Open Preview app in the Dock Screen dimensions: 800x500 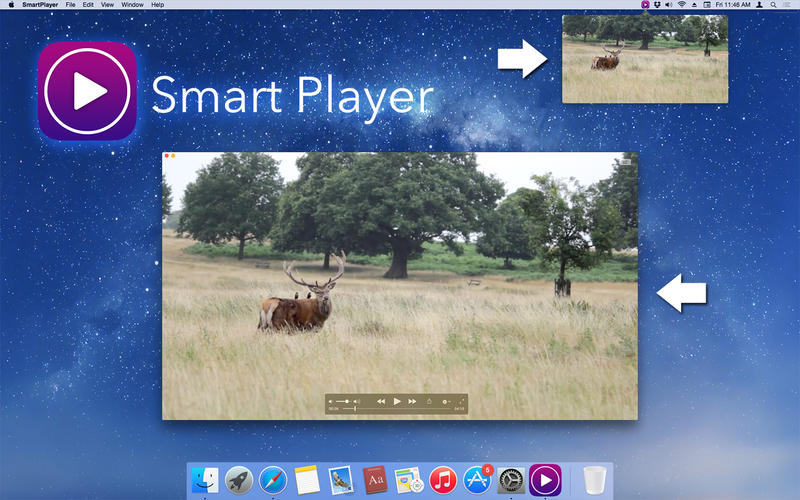pyautogui.click(x=341, y=480)
